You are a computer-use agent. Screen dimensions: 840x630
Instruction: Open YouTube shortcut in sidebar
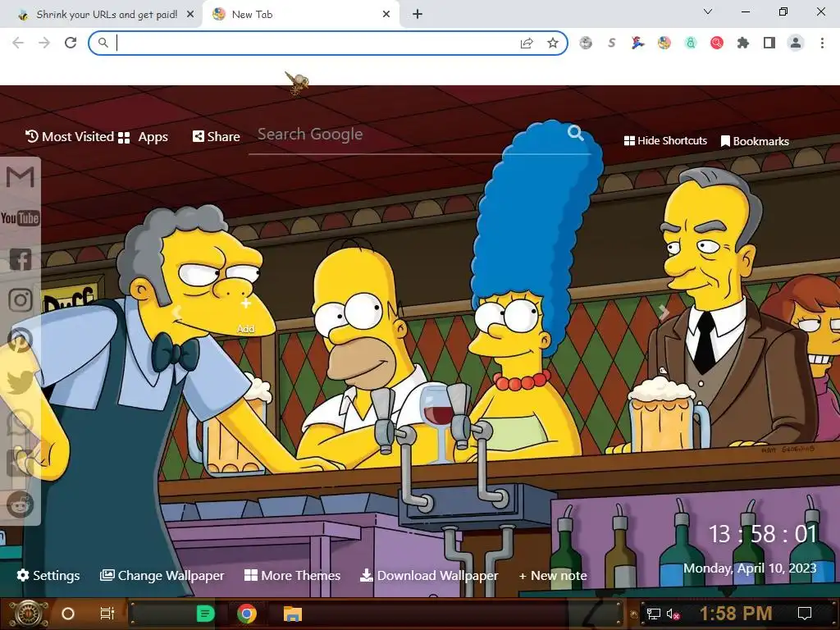(x=21, y=218)
